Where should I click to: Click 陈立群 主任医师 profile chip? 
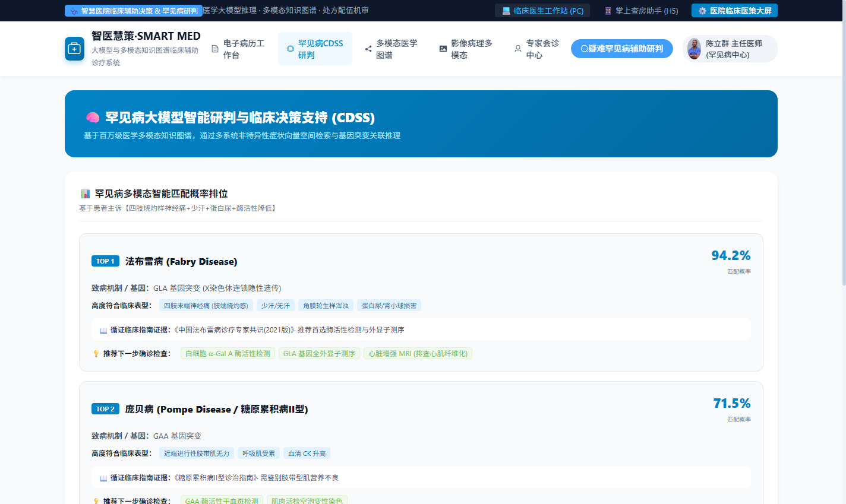coord(730,49)
